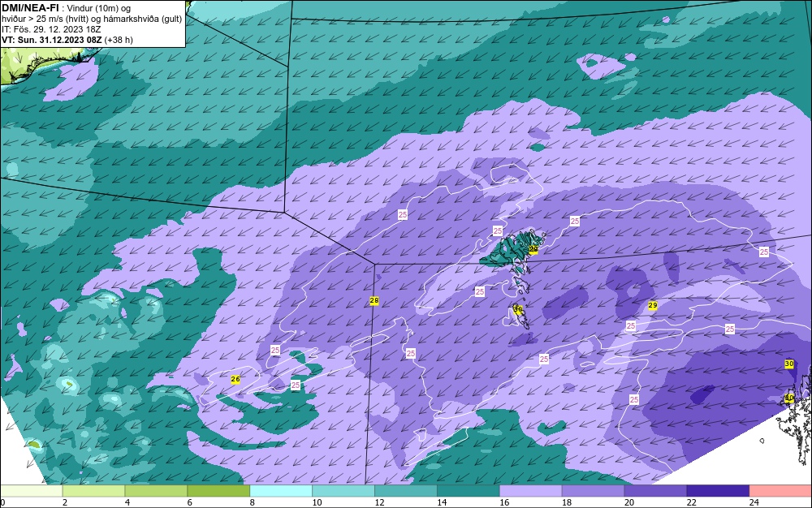This screenshot has width=812, height=508.
Task: Pick the 10–12 turquoise legend swatch
Action: point(343,491)
